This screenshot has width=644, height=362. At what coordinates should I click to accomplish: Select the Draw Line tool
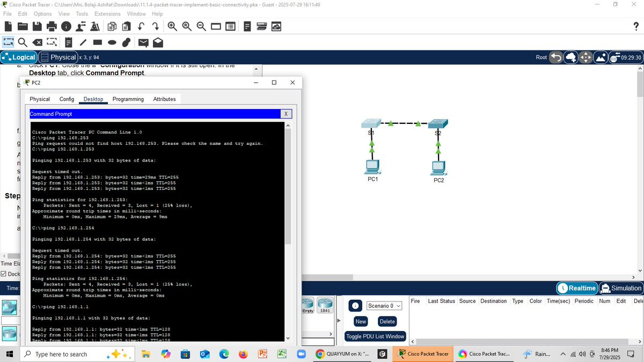(x=83, y=42)
